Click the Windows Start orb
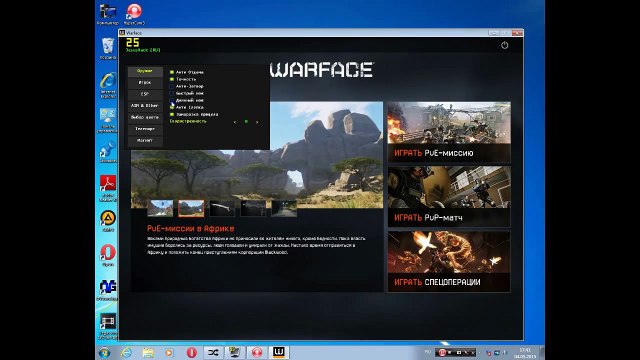Image resolution: width=640 pixels, height=360 pixels. pos(104,352)
